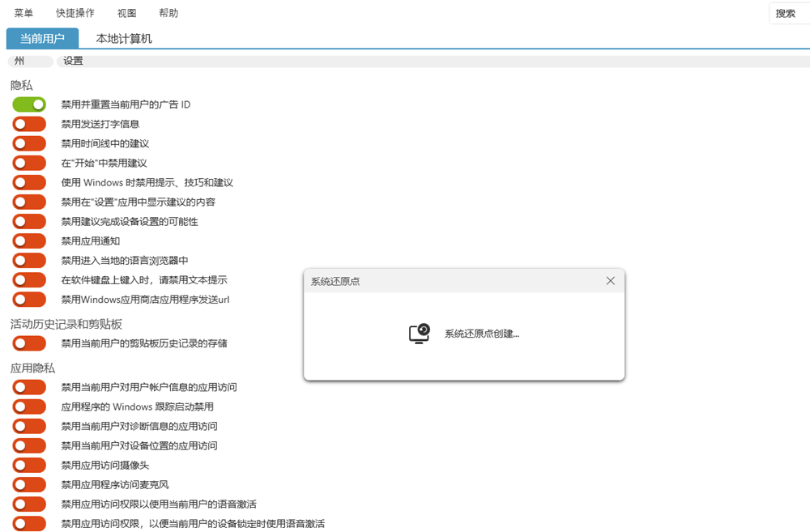Collapse the 应用隐私 section header

pyautogui.click(x=32, y=368)
